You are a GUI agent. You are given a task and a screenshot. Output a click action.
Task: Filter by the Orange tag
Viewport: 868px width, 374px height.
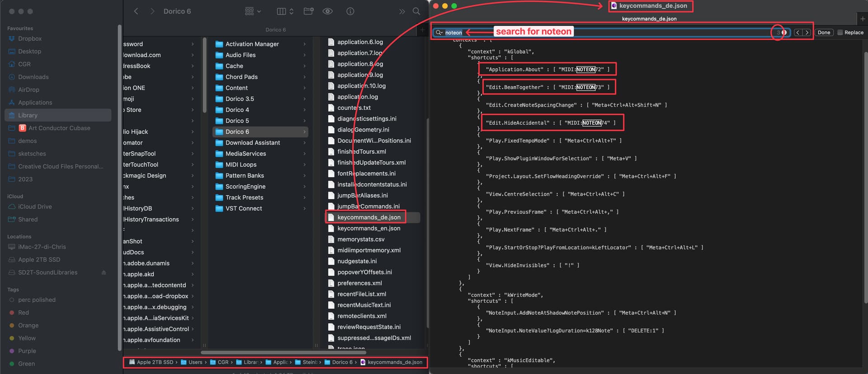tap(28, 326)
